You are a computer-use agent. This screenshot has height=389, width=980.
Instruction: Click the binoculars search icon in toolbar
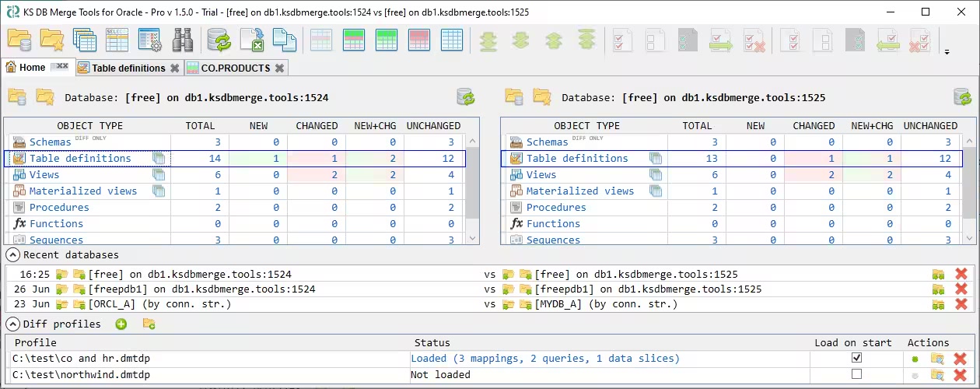pyautogui.click(x=182, y=40)
